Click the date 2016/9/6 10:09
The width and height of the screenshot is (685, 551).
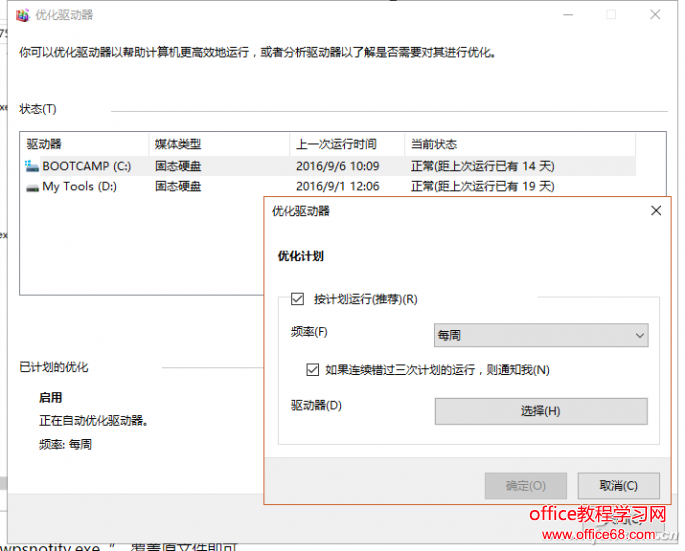click(338, 166)
